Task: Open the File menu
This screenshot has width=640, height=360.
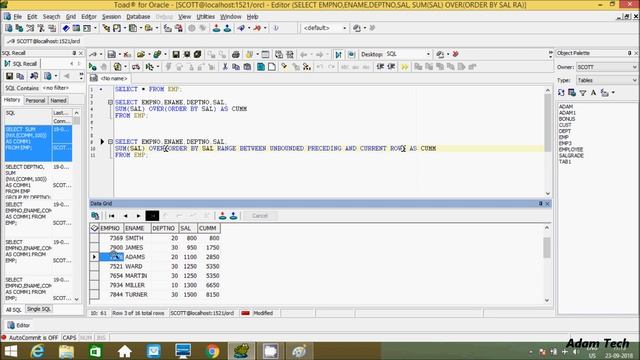Action: coord(18,17)
